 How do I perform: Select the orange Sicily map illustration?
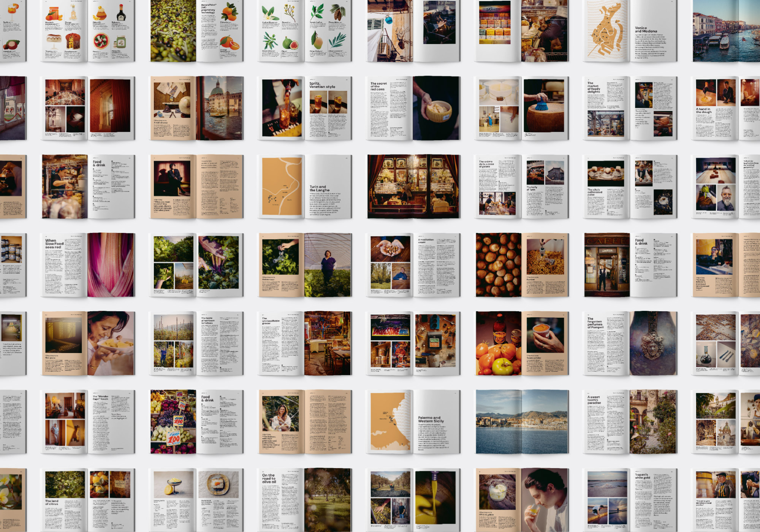point(390,421)
